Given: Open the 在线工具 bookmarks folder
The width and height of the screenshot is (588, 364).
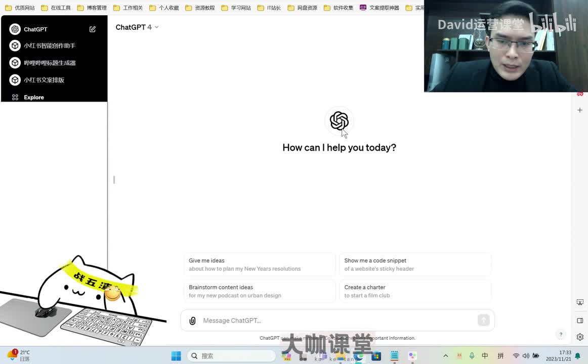Looking at the screenshot, I should tap(56, 8).
